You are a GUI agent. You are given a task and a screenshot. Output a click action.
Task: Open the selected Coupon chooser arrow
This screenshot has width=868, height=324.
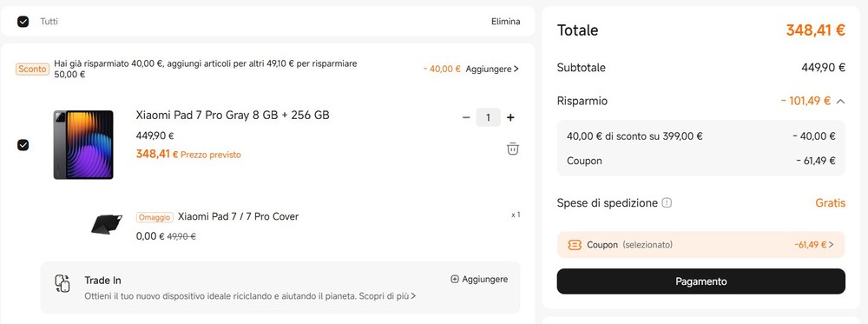[x=831, y=244]
